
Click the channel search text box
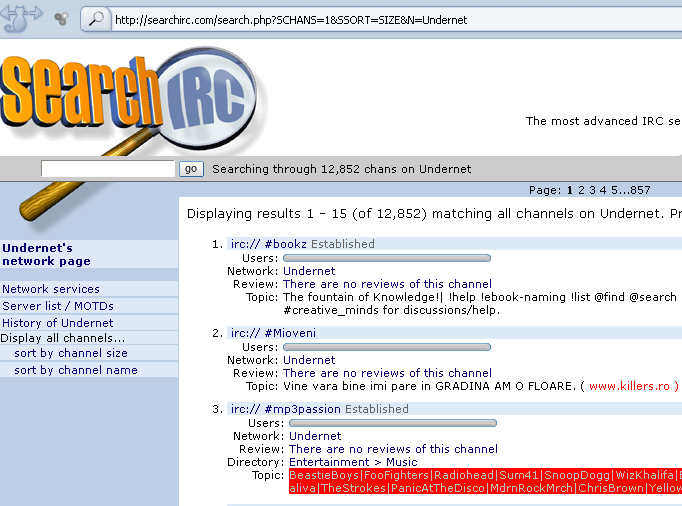(x=108, y=168)
